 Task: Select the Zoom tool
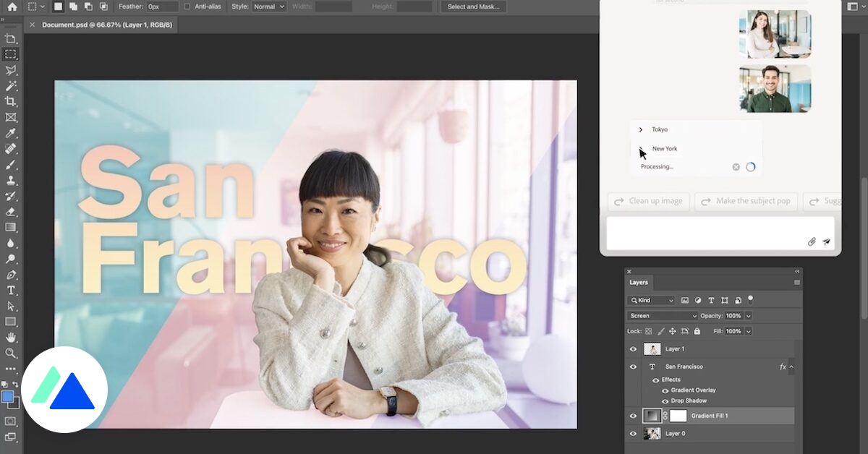click(x=10, y=354)
